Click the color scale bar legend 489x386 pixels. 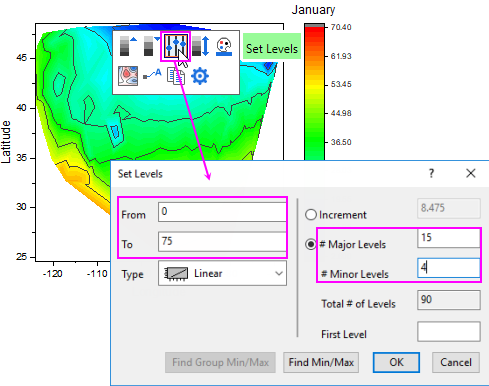click(x=314, y=92)
